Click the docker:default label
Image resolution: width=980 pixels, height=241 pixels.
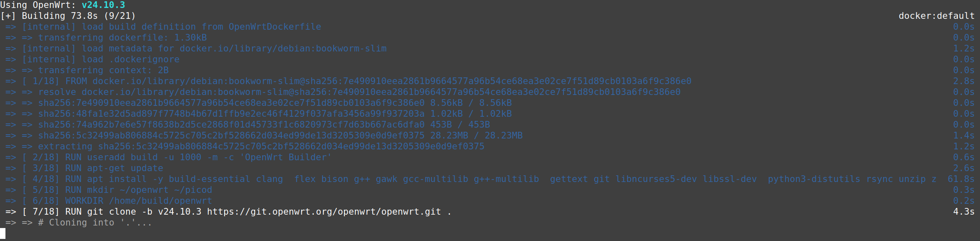click(936, 16)
